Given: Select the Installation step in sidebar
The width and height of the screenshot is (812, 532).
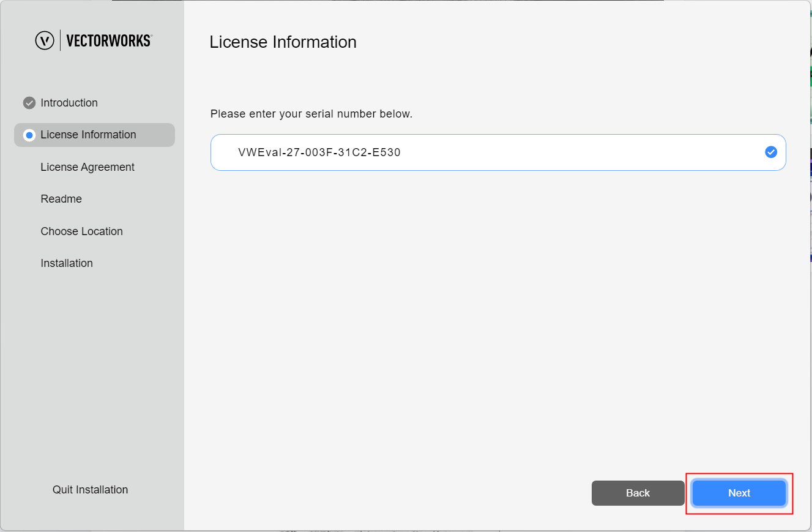Looking at the screenshot, I should tap(67, 263).
